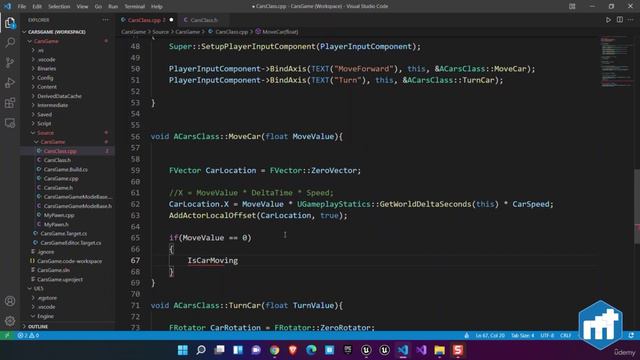Change the UTF-8 encoding setting
Image resolution: width=640 pixels, height=360 pixels.
(x=547, y=336)
